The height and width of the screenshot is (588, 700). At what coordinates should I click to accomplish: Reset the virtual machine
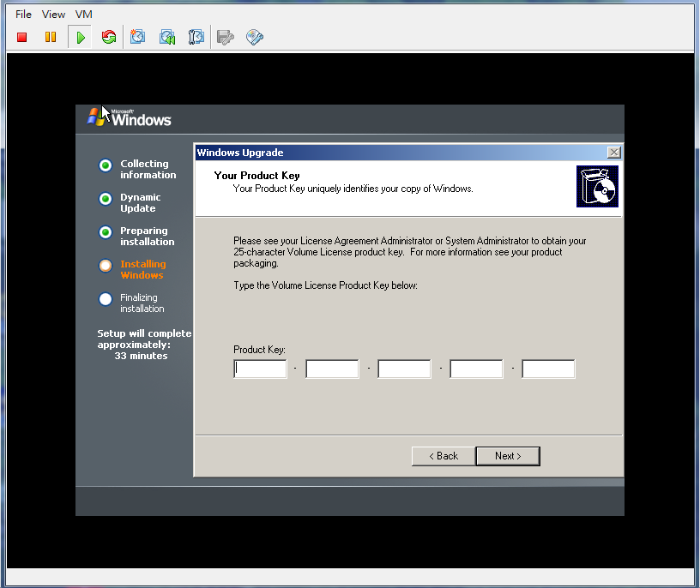pyautogui.click(x=108, y=37)
